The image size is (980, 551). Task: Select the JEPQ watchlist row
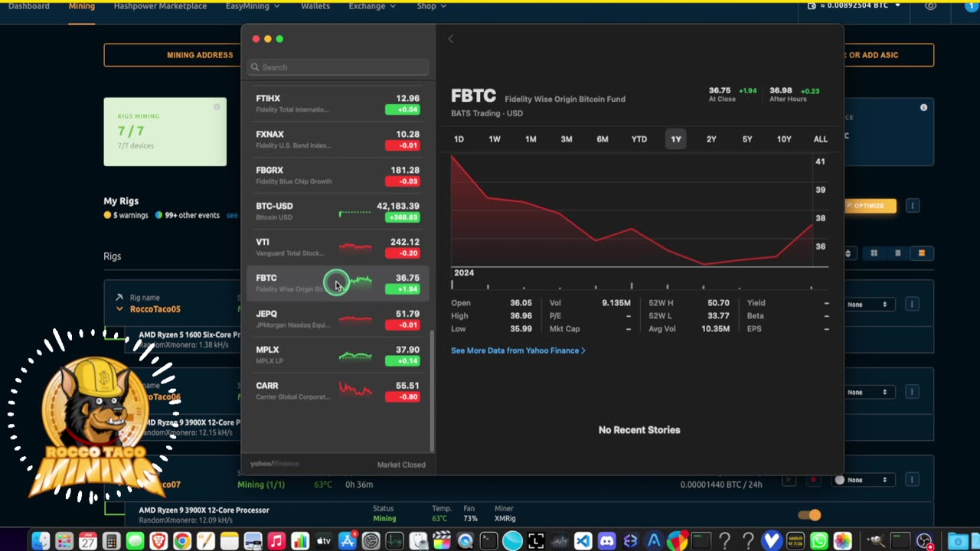[338, 320]
